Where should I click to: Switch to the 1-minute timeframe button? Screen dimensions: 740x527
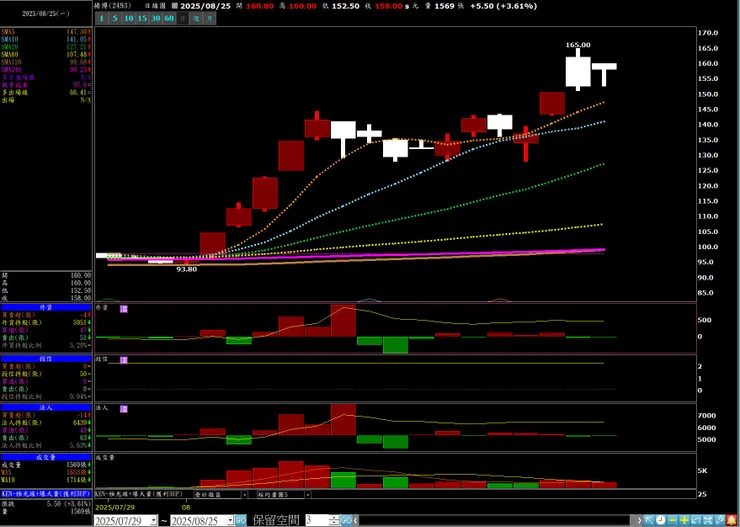click(x=102, y=19)
